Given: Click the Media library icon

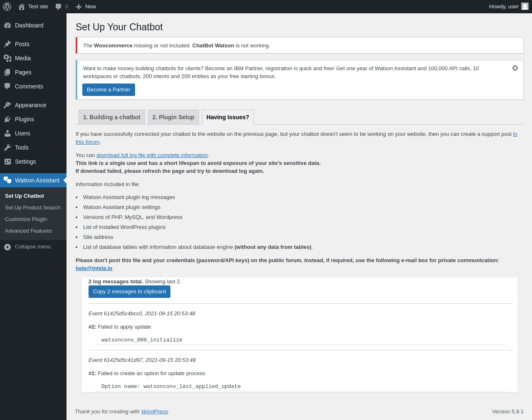Looking at the screenshot, I should 7,58.
